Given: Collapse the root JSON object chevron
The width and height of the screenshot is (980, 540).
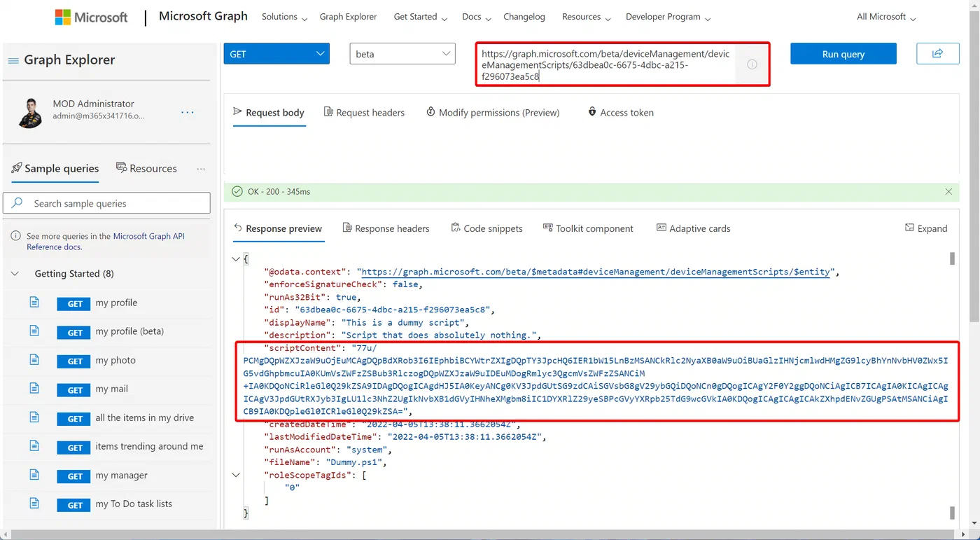Looking at the screenshot, I should pyautogui.click(x=236, y=259).
